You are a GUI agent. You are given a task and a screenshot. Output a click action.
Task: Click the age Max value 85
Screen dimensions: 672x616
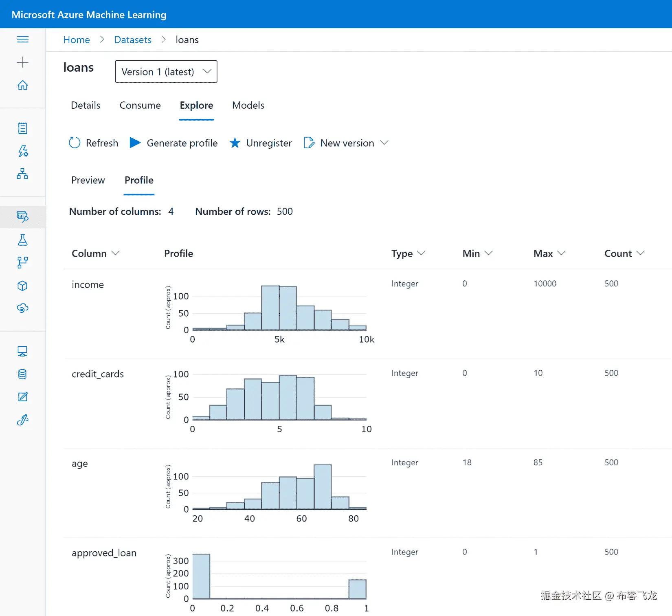tap(538, 462)
